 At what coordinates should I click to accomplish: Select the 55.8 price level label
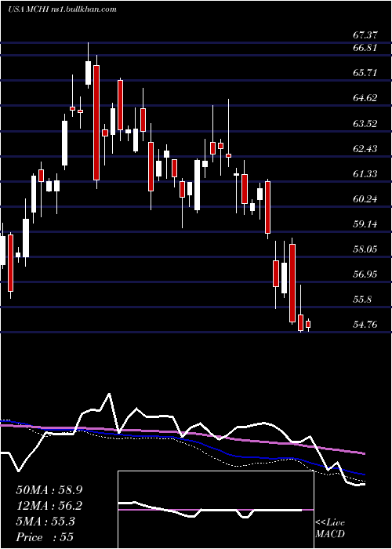click(x=362, y=300)
